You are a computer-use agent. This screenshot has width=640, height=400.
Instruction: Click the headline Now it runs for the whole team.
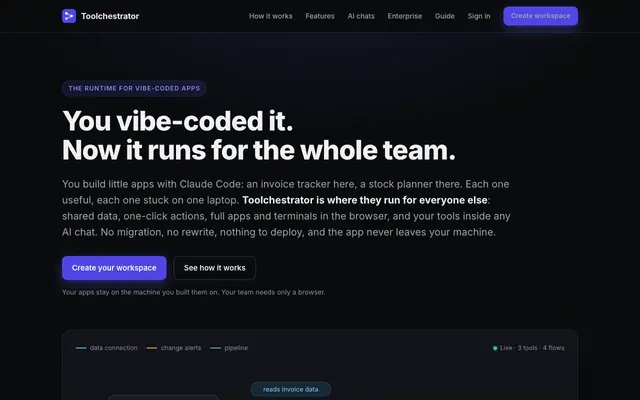point(259,150)
